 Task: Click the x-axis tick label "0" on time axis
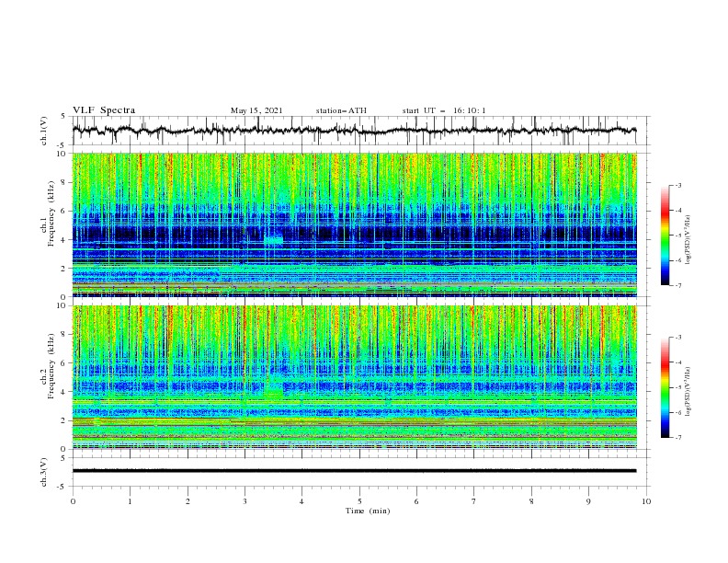pyautogui.click(x=73, y=501)
